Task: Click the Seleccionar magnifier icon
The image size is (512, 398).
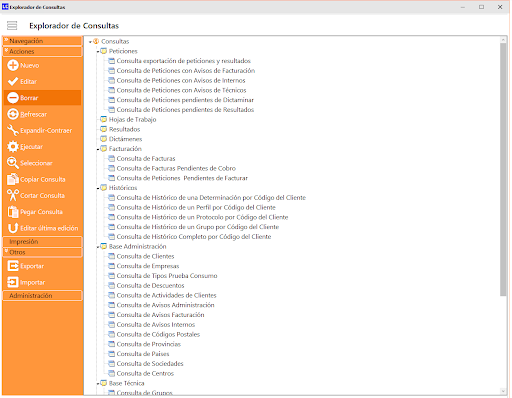Action: [x=13, y=163]
